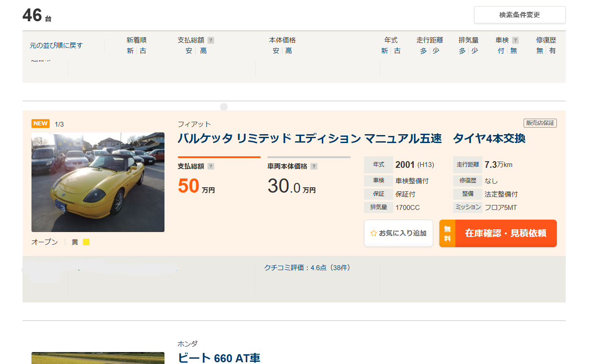
Task: Click the ホンダ maker name
Action: point(188,344)
